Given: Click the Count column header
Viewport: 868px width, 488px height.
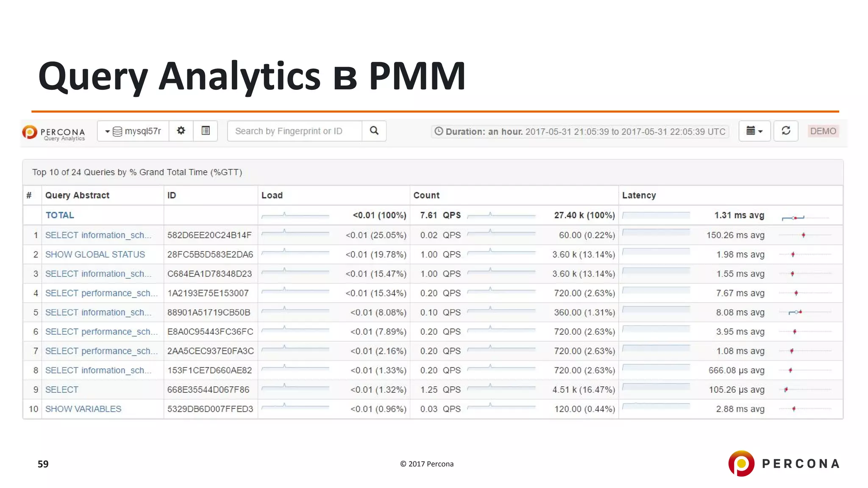Looking at the screenshot, I should (x=426, y=195).
